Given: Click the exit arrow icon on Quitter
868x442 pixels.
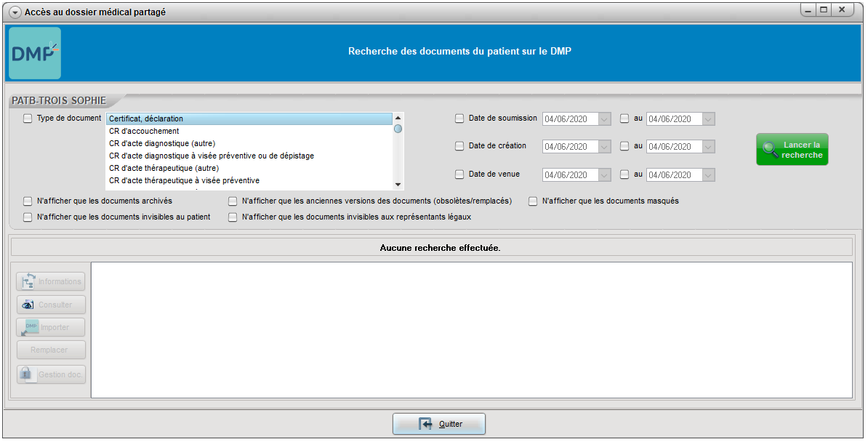Looking at the screenshot, I should point(425,424).
